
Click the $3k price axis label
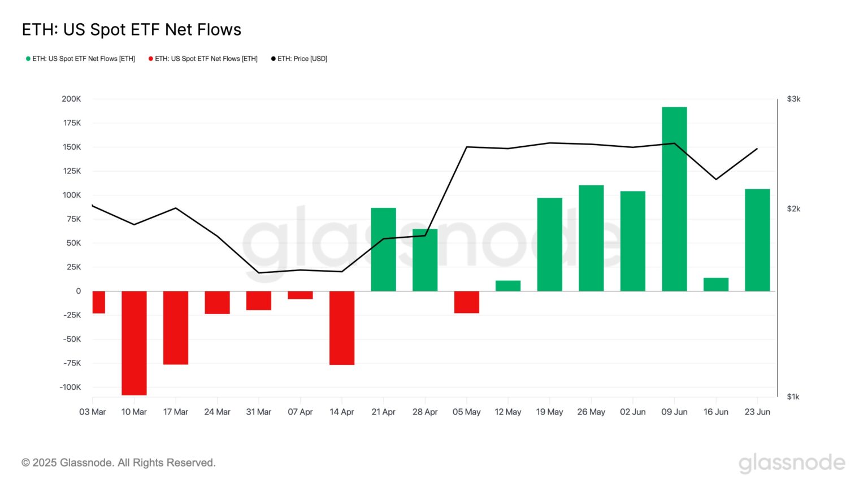793,99
